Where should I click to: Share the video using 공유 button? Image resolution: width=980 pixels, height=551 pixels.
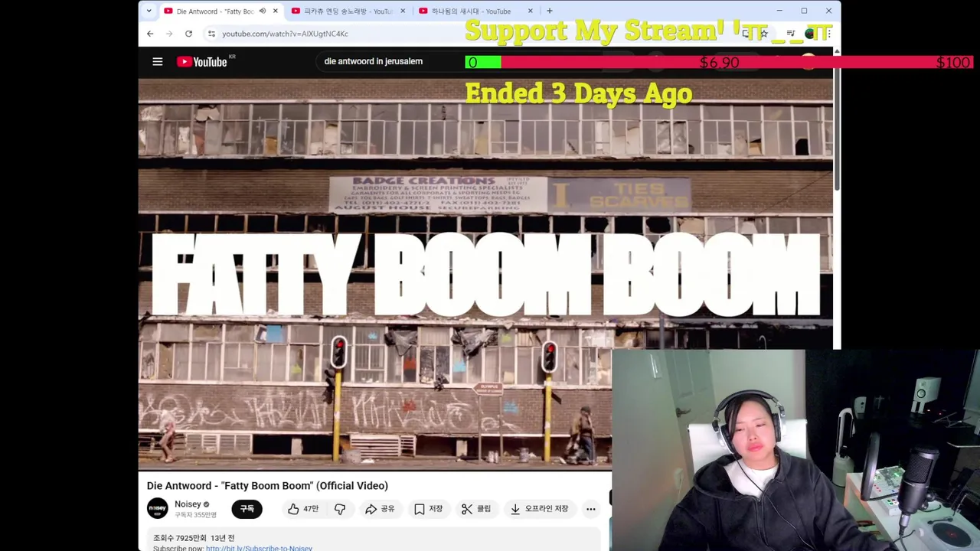pos(380,509)
